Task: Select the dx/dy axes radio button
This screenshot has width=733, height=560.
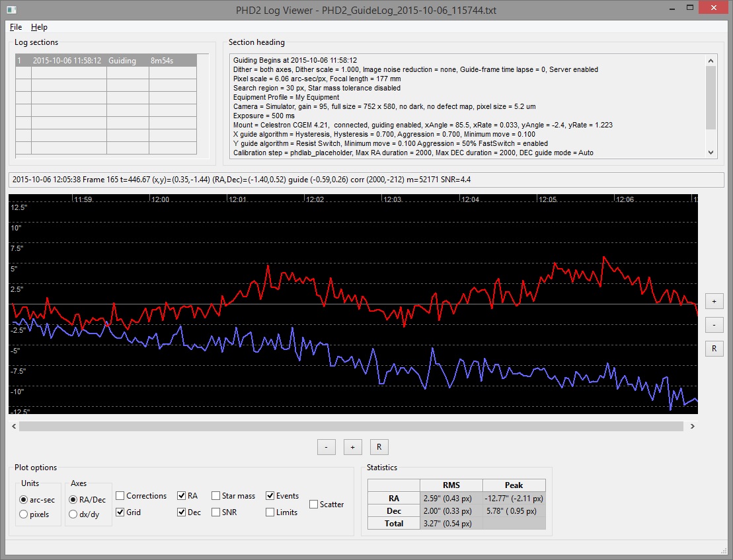Action: point(73,514)
